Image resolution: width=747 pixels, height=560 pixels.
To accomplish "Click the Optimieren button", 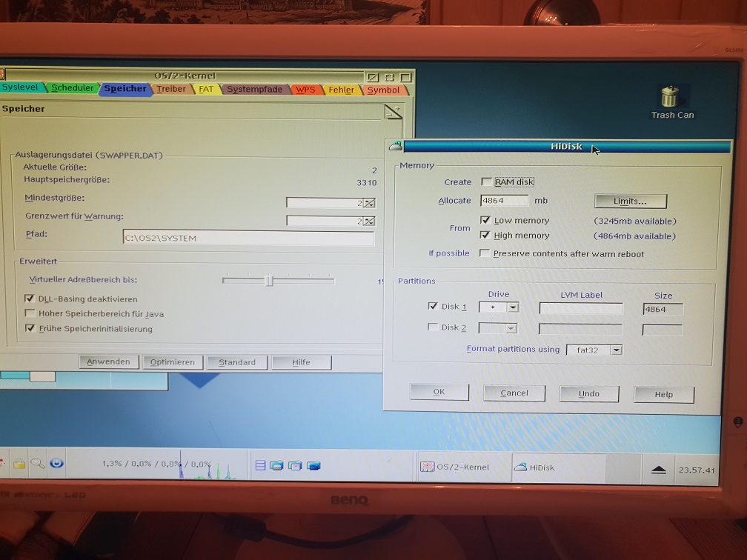I will pyautogui.click(x=173, y=362).
